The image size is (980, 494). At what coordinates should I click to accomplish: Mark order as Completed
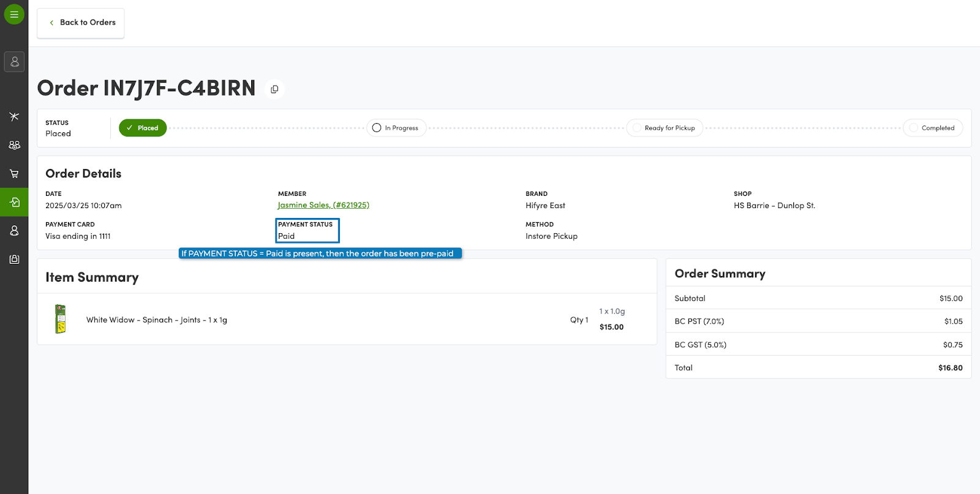click(x=932, y=128)
